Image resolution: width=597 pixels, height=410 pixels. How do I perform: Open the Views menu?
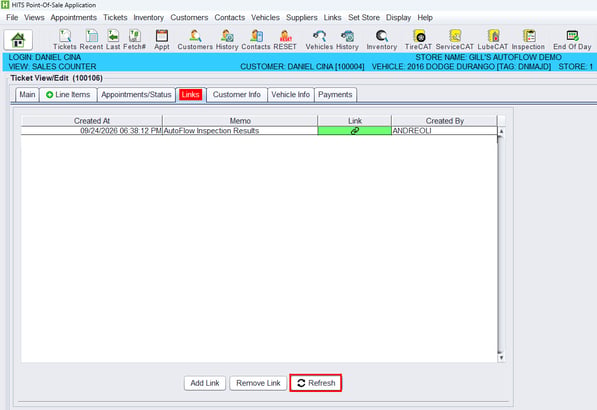pyautogui.click(x=34, y=18)
